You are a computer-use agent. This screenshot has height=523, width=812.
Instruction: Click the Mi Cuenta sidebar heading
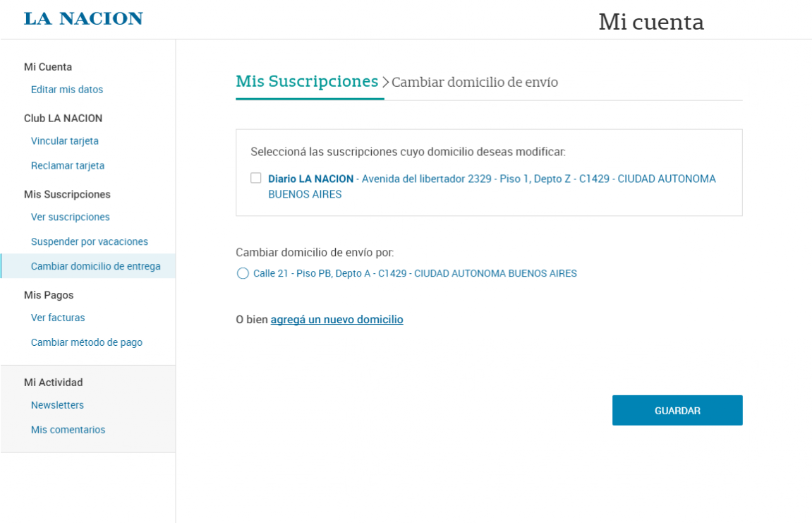tap(48, 67)
